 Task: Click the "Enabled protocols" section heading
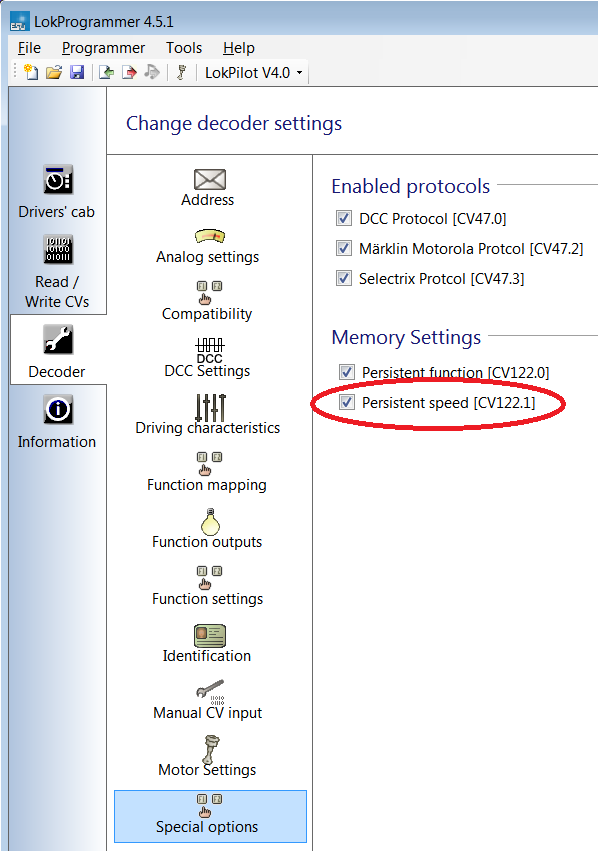click(411, 186)
